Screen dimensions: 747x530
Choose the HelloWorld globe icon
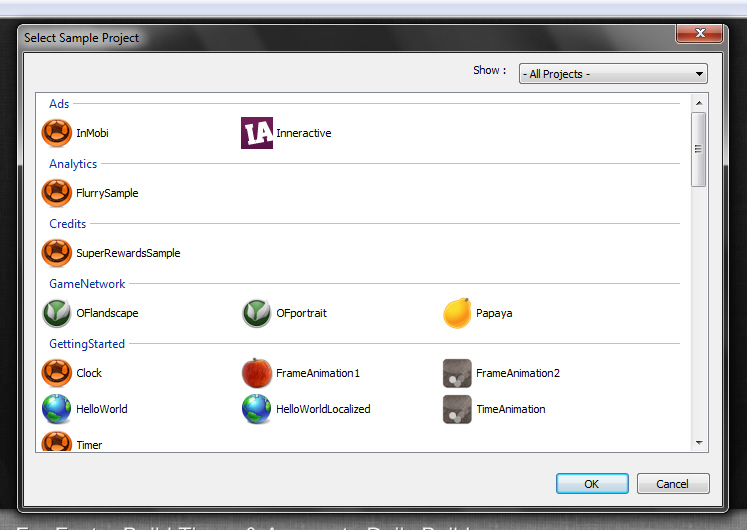57,409
